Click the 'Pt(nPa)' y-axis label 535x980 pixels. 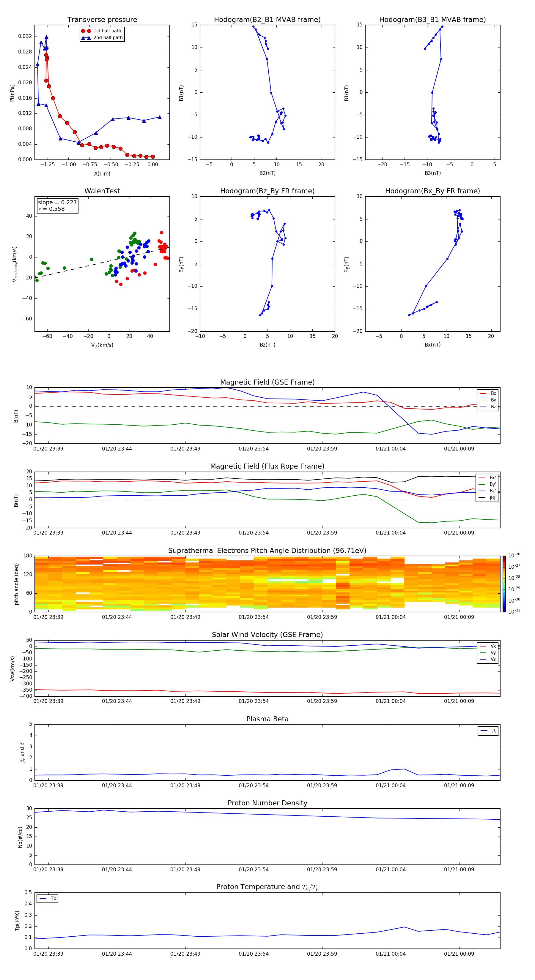tap(12, 93)
